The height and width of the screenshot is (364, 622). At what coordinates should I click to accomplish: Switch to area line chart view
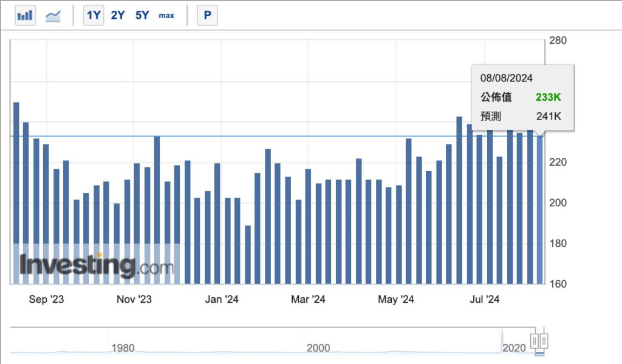(53, 15)
